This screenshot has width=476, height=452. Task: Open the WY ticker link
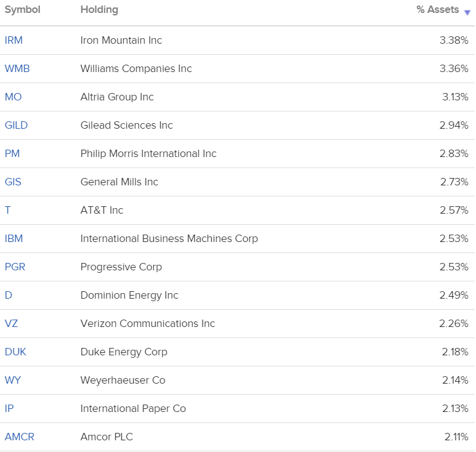13,380
